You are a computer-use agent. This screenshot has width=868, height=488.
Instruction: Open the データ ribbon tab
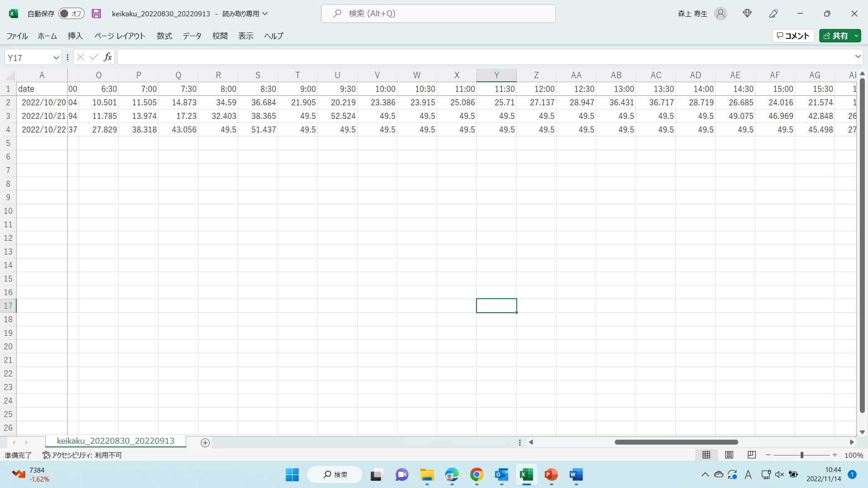pyautogui.click(x=192, y=36)
